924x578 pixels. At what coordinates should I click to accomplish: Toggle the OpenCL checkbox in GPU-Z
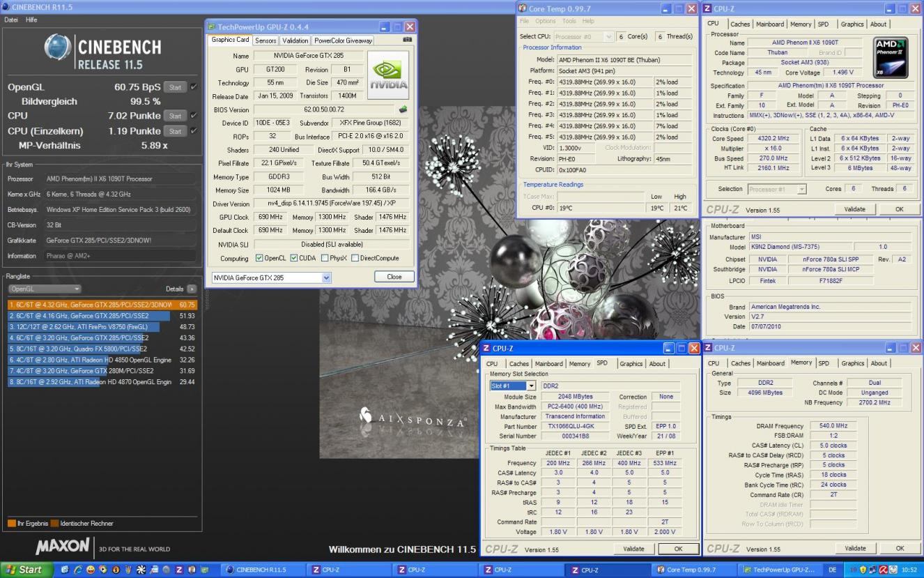260,258
